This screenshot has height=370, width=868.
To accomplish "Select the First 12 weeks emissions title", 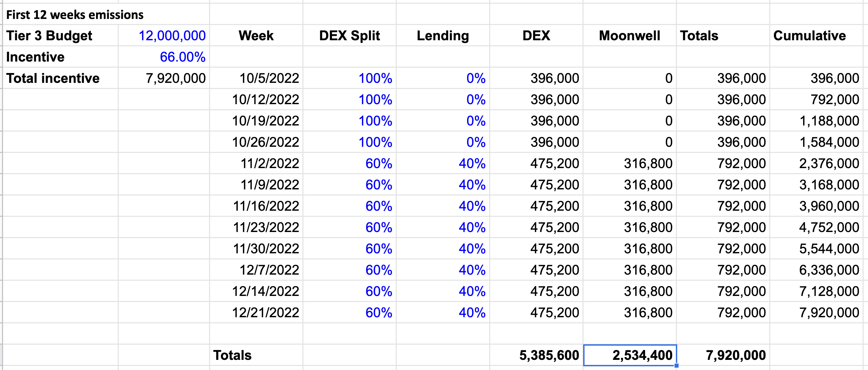I will (x=75, y=15).
